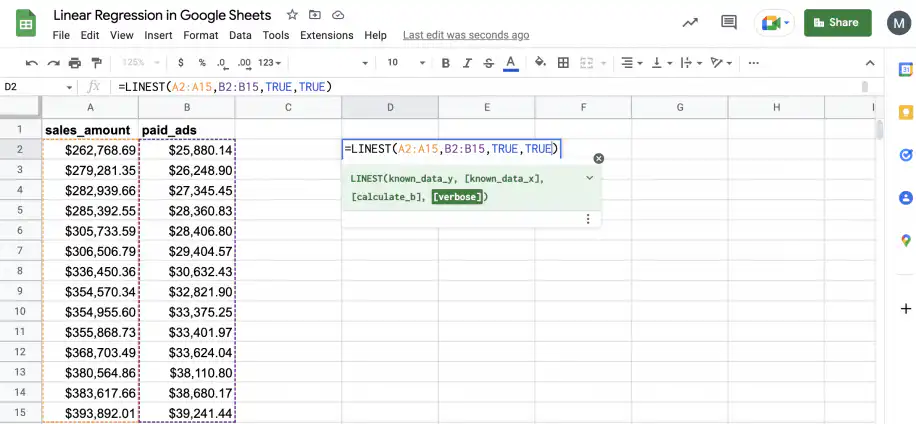The image size is (916, 424).
Task: Click 'Last edit was seconds ago' link
Action: 466,35
